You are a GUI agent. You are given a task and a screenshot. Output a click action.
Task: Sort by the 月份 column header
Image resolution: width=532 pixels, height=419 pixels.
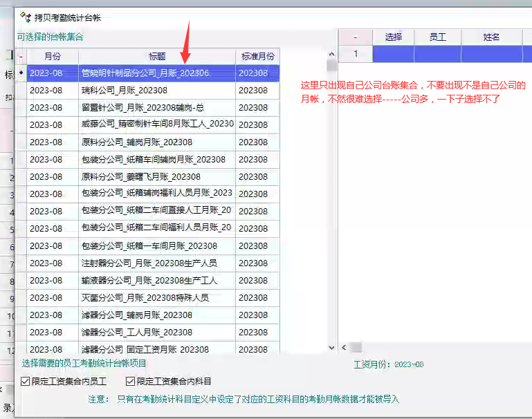53,56
